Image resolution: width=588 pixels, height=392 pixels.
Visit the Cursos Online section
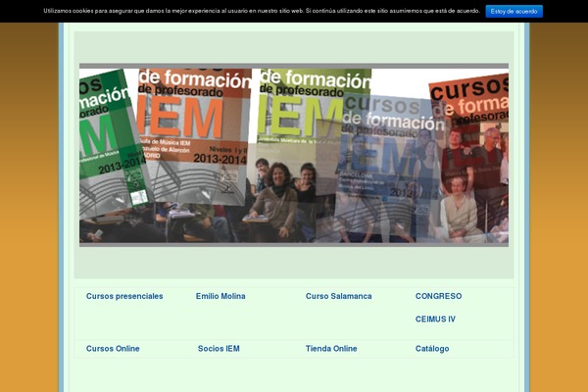pyautogui.click(x=113, y=349)
